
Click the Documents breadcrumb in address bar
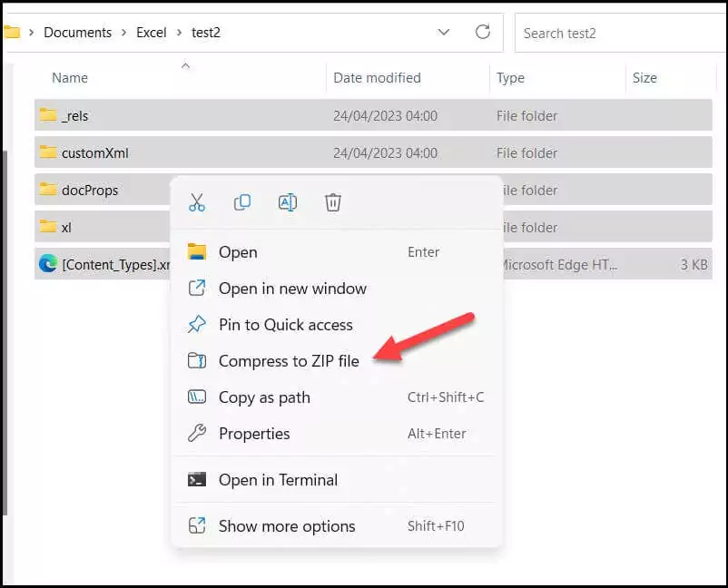pyautogui.click(x=77, y=33)
